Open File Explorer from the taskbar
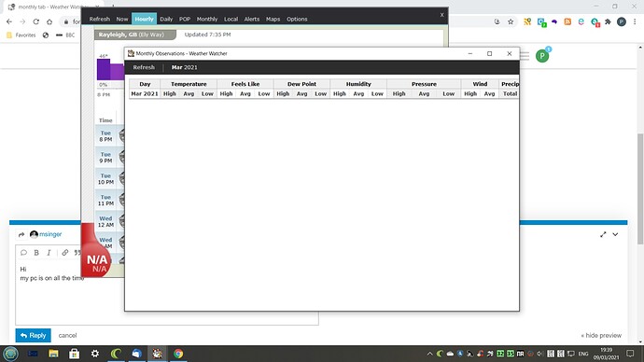 (x=53, y=354)
